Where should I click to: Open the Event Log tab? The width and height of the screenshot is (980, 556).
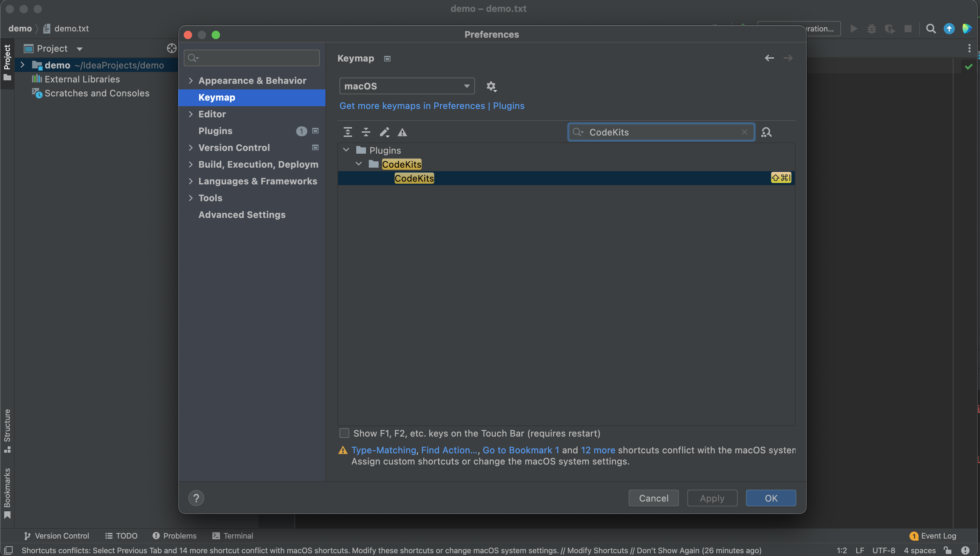pos(933,536)
